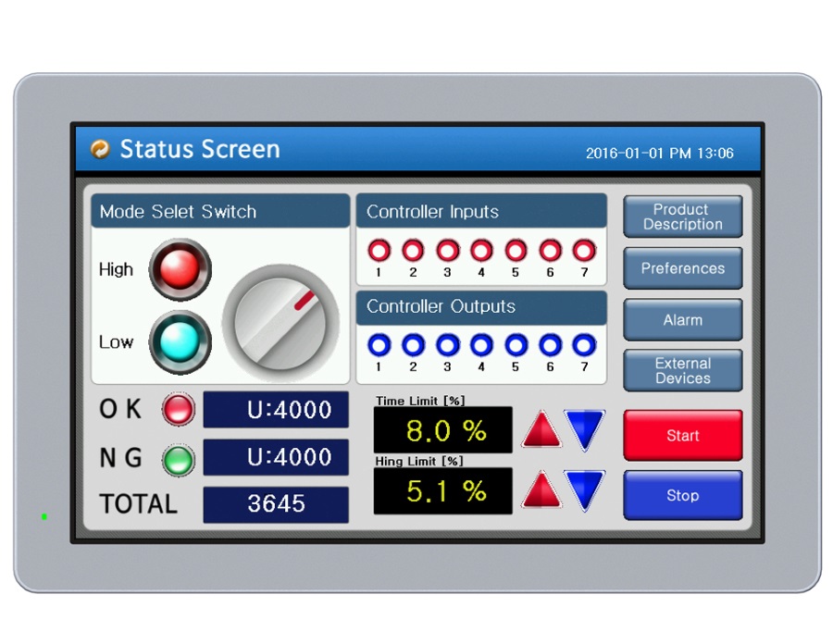This screenshot has height=644, width=833.
Task: Select Controller Input indicator 4
Action: (481, 250)
